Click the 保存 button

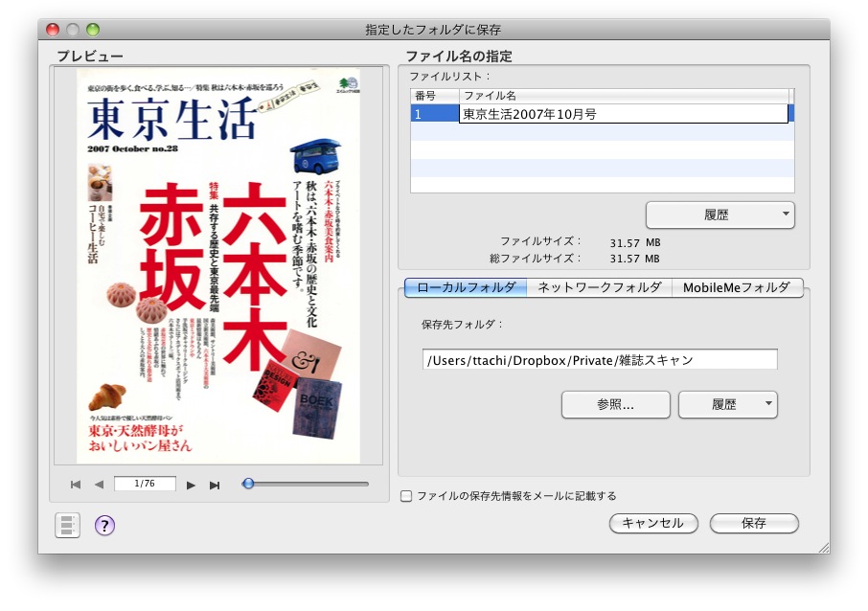click(754, 523)
